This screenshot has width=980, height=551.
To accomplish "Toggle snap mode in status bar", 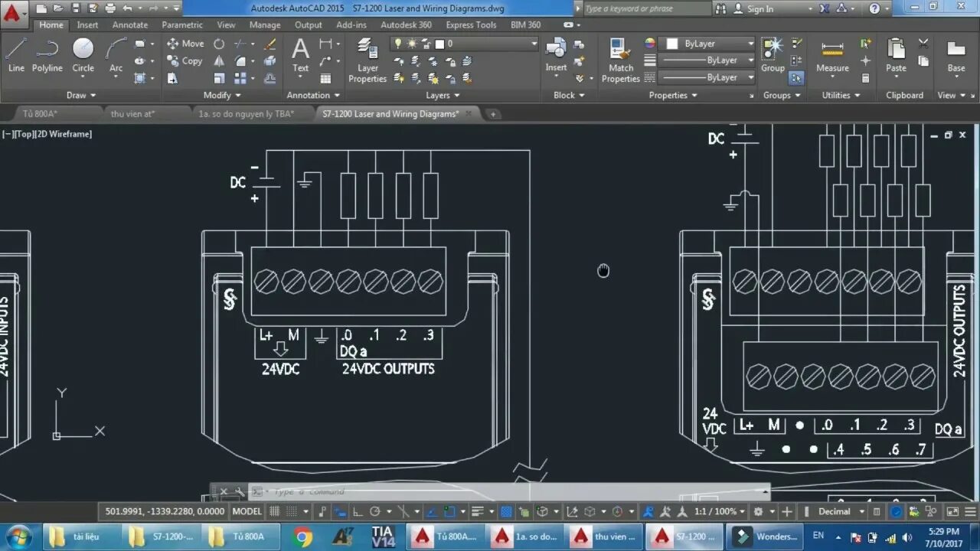I will click(x=291, y=511).
